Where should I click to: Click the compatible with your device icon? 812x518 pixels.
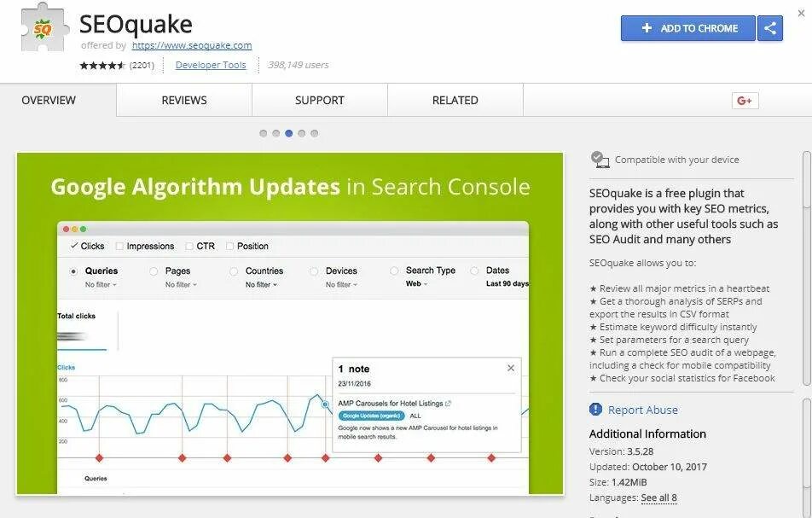[x=600, y=160]
